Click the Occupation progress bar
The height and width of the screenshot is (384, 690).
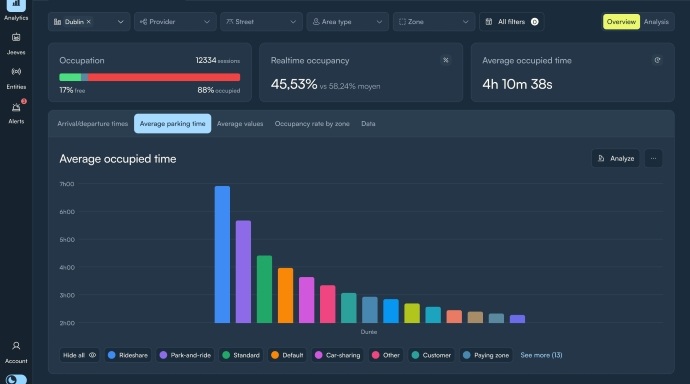[x=150, y=77]
